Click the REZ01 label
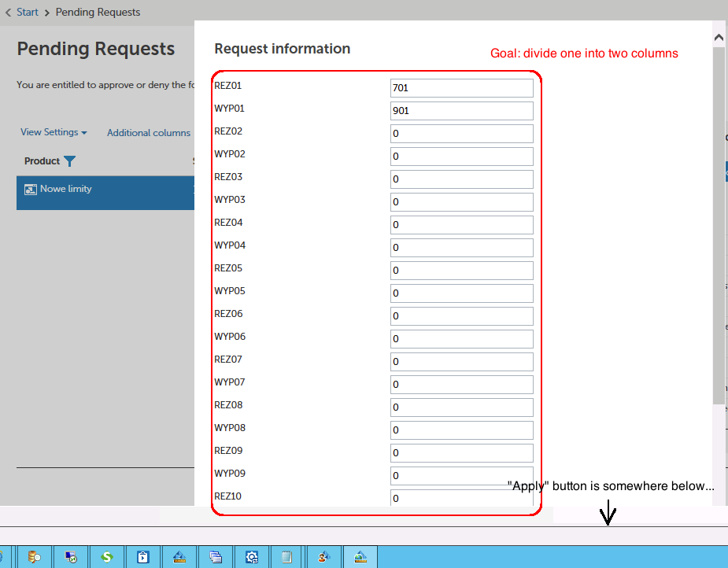This screenshot has width=728, height=568. point(228,86)
